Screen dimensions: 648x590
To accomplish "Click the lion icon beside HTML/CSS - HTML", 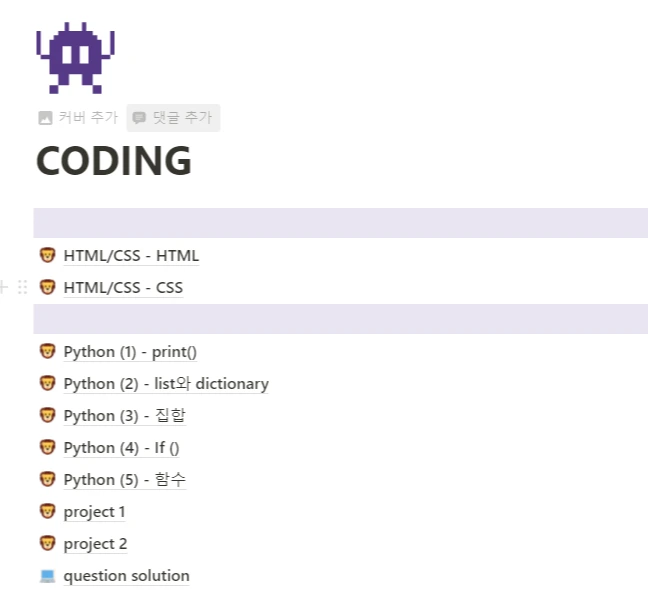I will coord(47,256).
